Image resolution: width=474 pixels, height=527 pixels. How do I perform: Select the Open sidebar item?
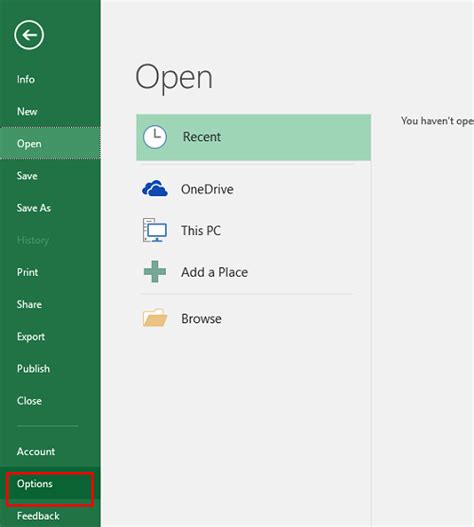click(x=50, y=144)
